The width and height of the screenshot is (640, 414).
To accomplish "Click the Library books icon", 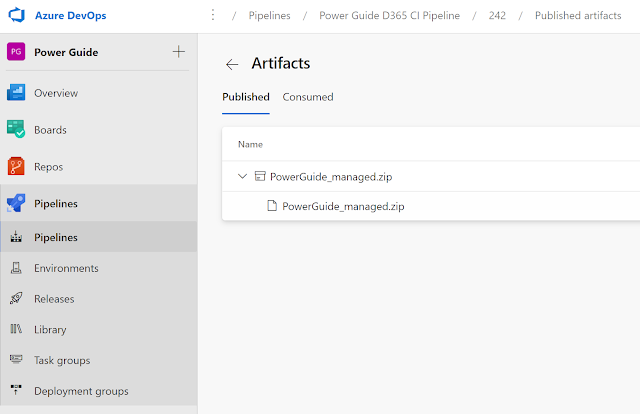I will [16, 329].
